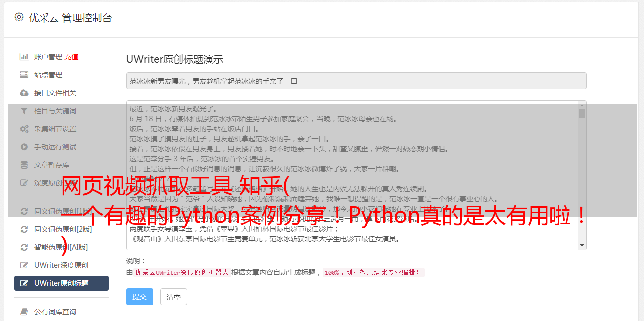Select 采集细节设置 in the sidebar
Screen dimensions: 644x321
pos(55,129)
